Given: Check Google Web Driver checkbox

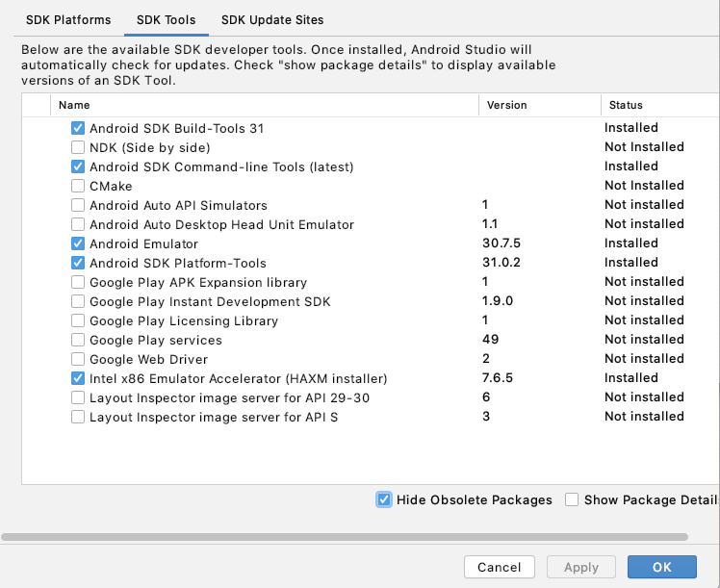Looking at the screenshot, I should 78,359.
